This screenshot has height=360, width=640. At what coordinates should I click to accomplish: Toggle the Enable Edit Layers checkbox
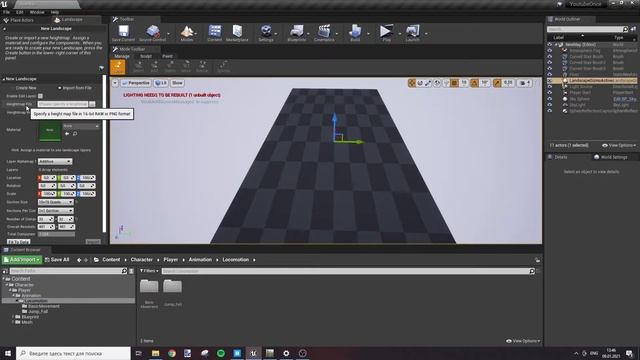(40, 96)
